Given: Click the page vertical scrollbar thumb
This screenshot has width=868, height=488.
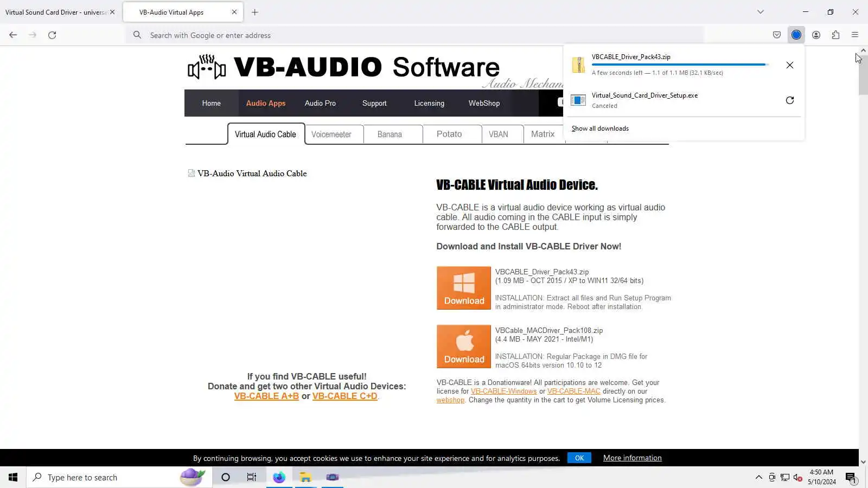Looking at the screenshot, I should point(863,74).
